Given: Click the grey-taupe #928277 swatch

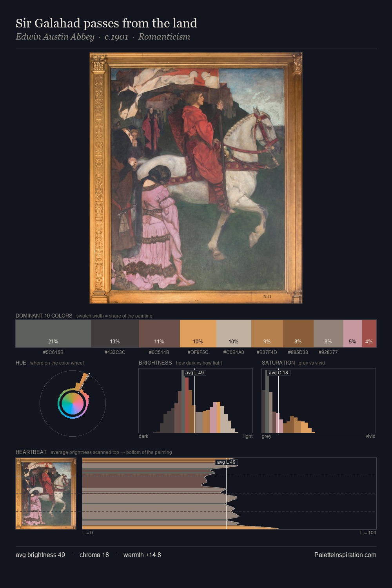Looking at the screenshot, I should pyautogui.click(x=328, y=334).
